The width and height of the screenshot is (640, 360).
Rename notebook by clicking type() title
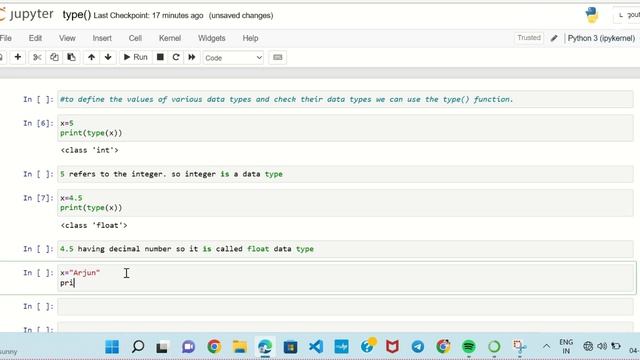[x=77, y=15]
